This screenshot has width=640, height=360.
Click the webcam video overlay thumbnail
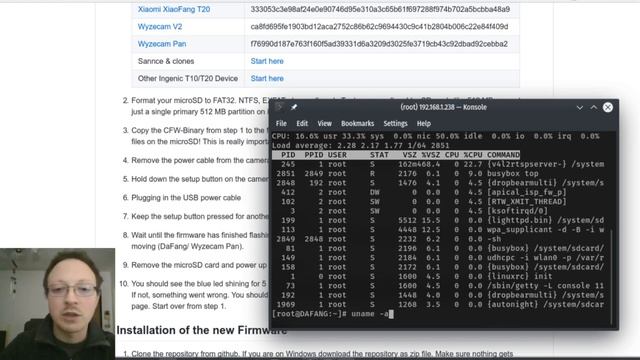click(x=58, y=304)
